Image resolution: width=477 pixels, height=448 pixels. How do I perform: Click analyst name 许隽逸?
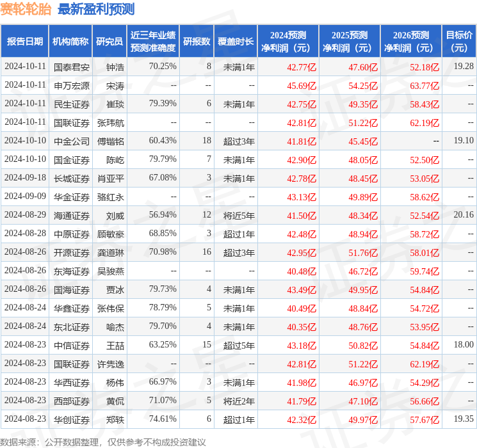(111, 364)
